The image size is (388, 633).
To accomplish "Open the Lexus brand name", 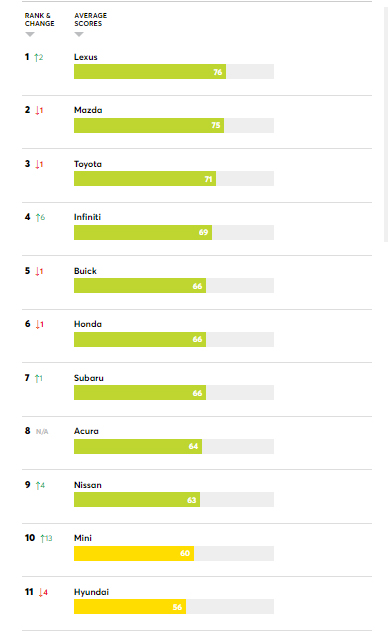I will (86, 57).
